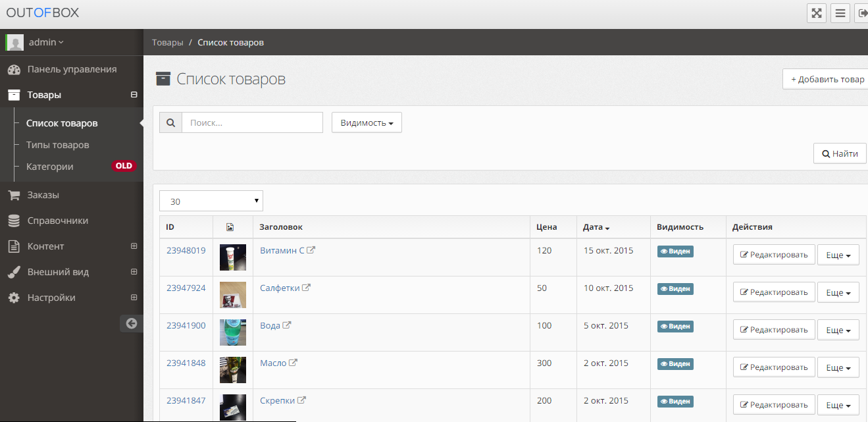Open Панель управления menu item
This screenshot has width=868, height=422.
click(72, 69)
